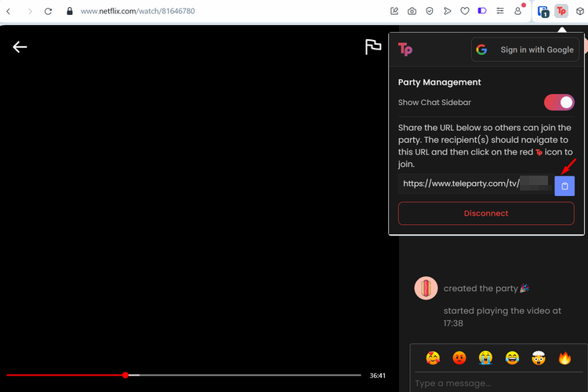Click the 'created the party' chat message

(486, 288)
